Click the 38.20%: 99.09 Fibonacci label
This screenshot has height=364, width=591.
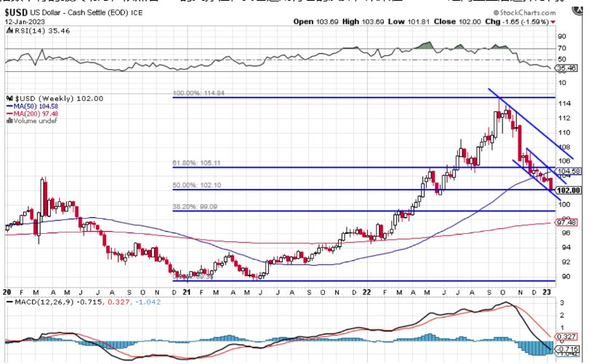click(x=193, y=207)
